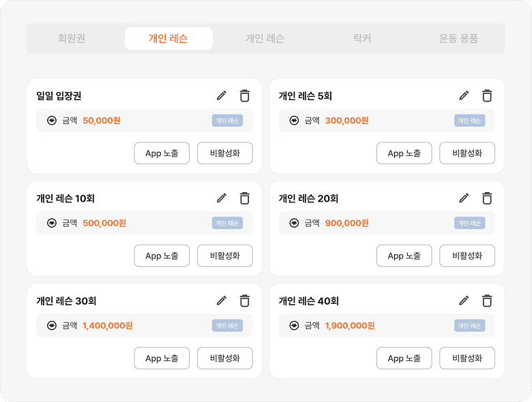Click the 개인 레슨 badge next to 1,900,000원
Screen dimensions: 532x402
(469, 326)
